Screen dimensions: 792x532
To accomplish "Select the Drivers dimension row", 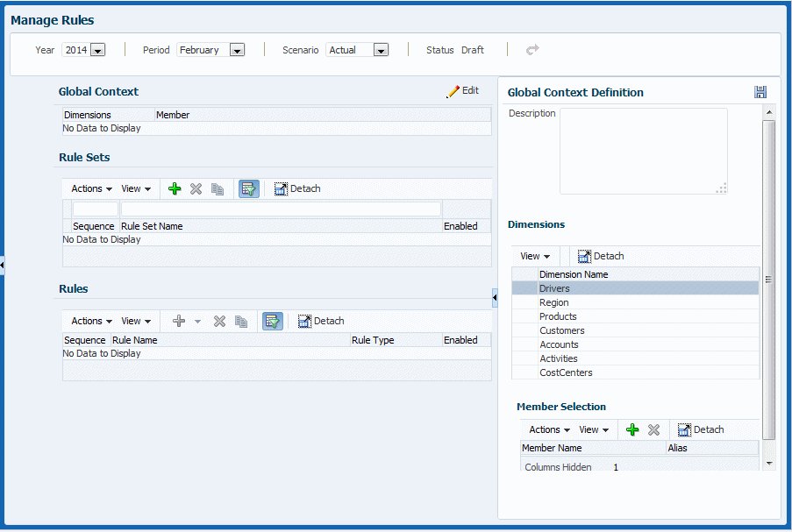I will [635, 288].
